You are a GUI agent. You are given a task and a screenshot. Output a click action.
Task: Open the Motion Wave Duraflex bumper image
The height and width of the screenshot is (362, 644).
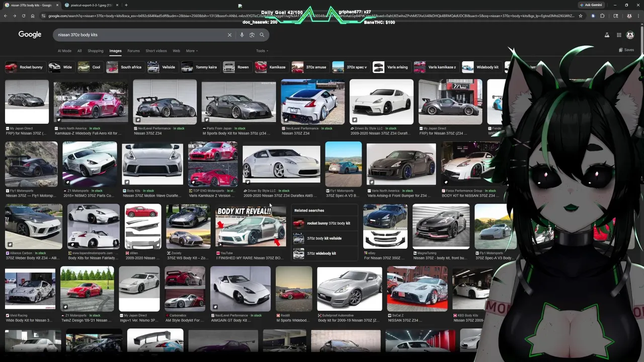point(152,164)
